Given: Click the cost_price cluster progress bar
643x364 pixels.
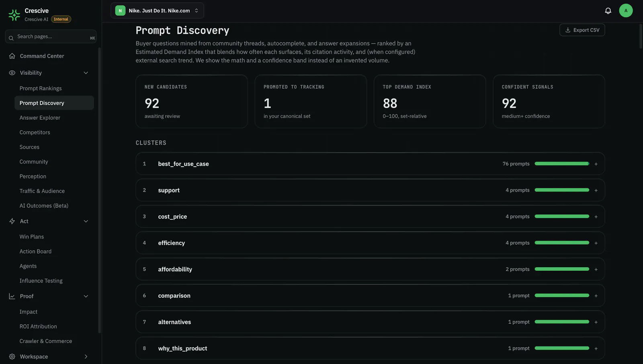Looking at the screenshot, I should (x=562, y=217).
